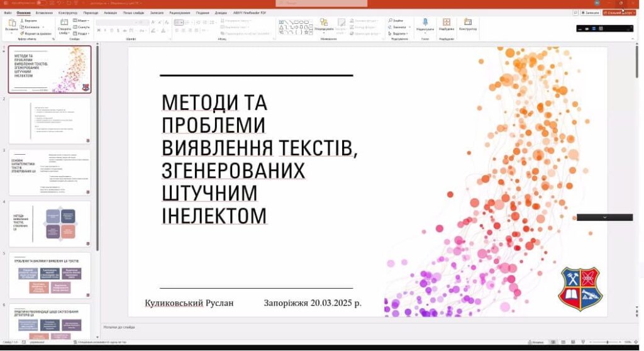Expand the Section (Розділ) dropdown

click(82, 33)
